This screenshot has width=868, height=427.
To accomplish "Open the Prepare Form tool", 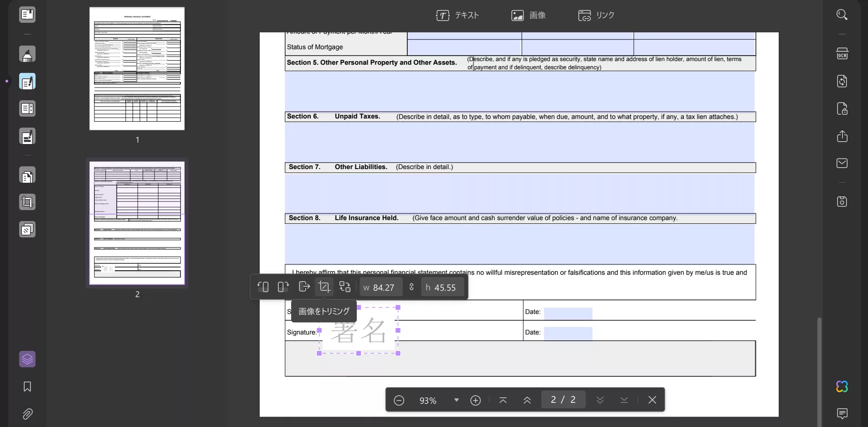I will point(27,109).
